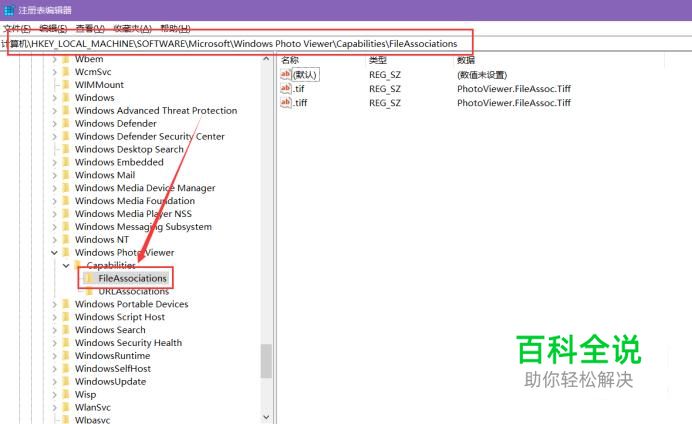
Task: Collapse the Capabilities key
Action: point(66,266)
